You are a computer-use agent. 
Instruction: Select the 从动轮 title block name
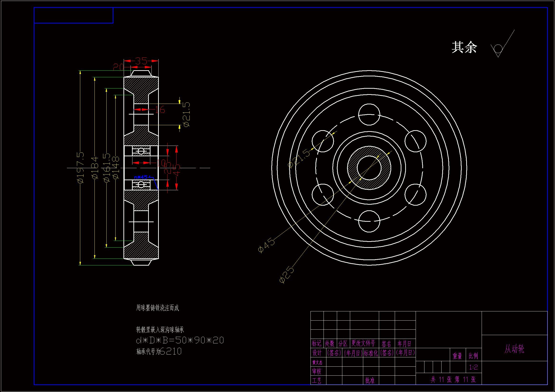pos(514,349)
